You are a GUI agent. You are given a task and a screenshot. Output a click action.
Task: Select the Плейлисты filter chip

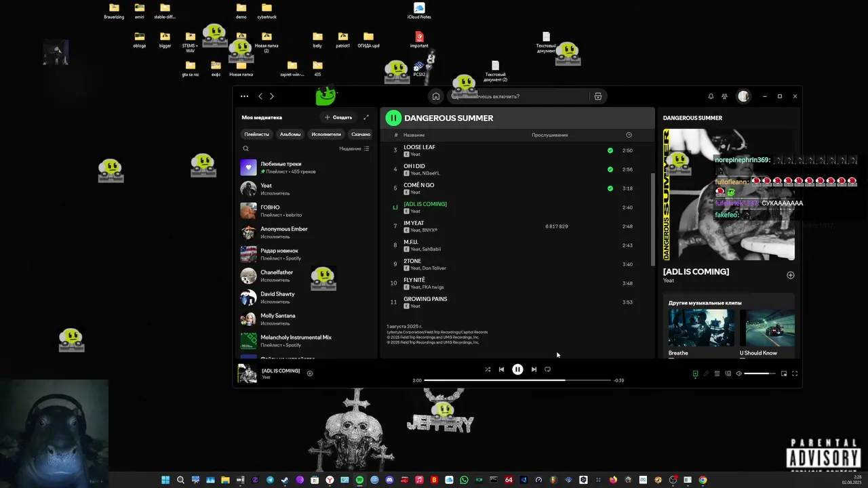[x=256, y=134]
